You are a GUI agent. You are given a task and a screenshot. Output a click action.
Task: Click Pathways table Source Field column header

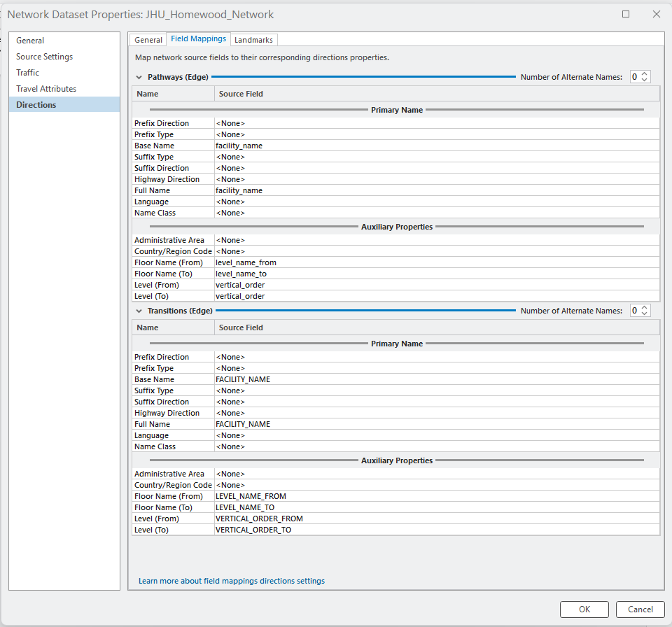[x=437, y=94]
